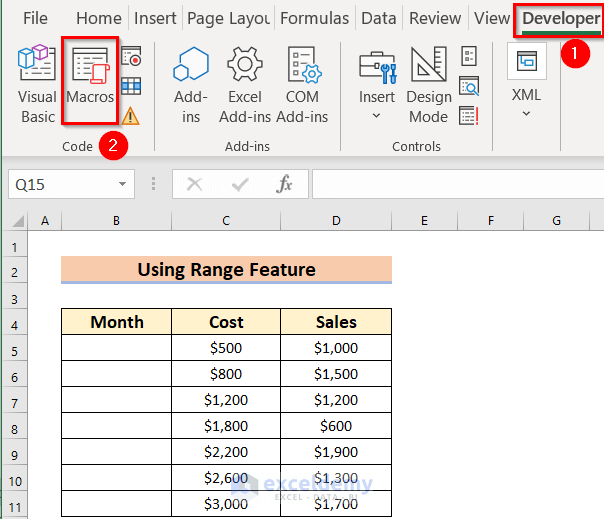The height and width of the screenshot is (519, 604).
Task: Select the Cost header cell
Action: click(226, 322)
